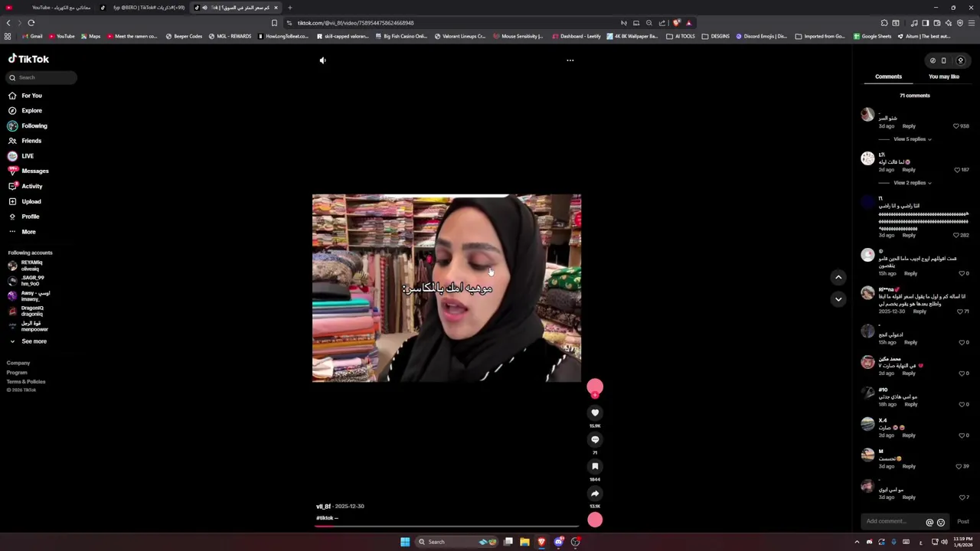This screenshot has height=551, width=980.
Task: Open the three-dot video options menu
Action: coord(570,60)
